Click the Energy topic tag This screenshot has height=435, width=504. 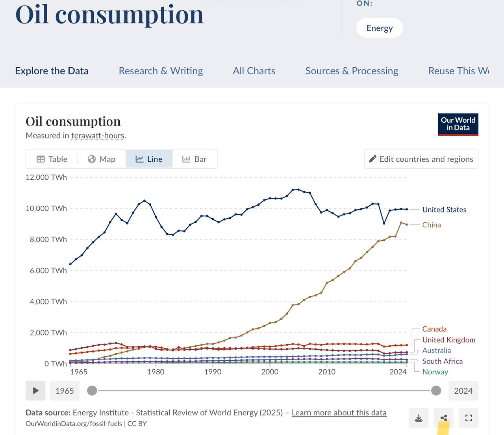(379, 28)
